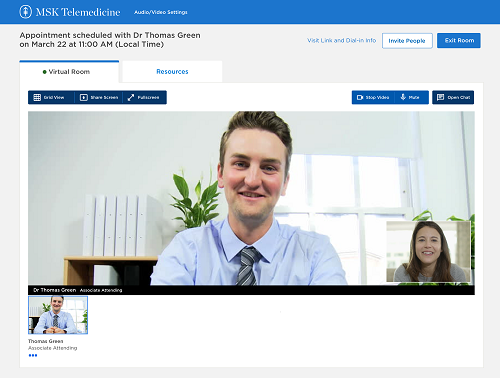Click the Fullscreen arrows icon
The image size is (500, 378).
pyautogui.click(x=131, y=97)
